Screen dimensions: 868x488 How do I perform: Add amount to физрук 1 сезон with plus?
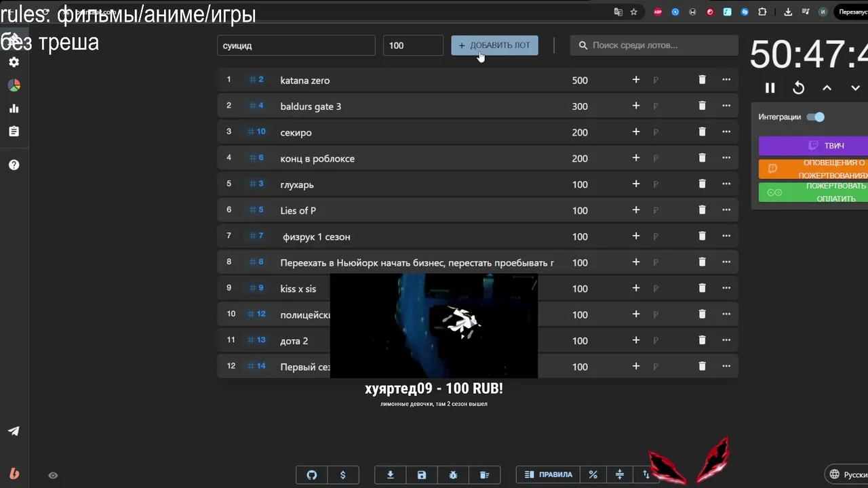(x=636, y=237)
